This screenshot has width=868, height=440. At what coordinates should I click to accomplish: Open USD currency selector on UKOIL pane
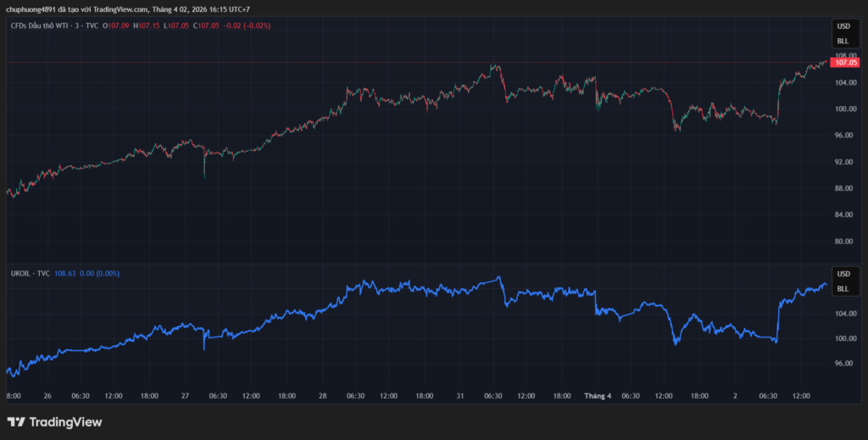click(843, 275)
